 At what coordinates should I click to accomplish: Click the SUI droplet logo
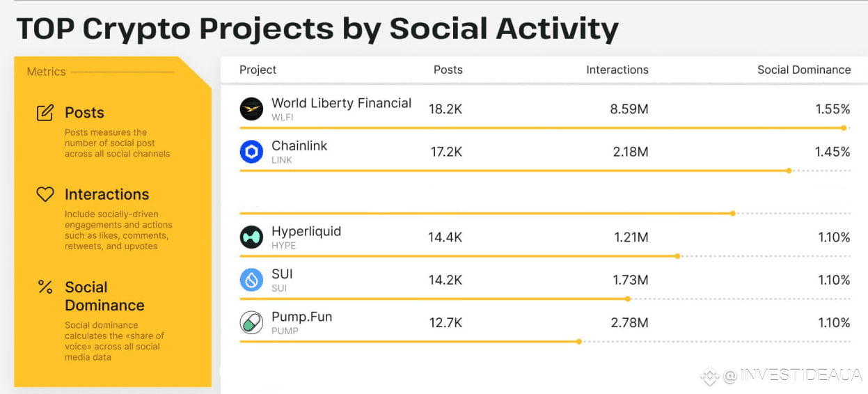(251, 279)
